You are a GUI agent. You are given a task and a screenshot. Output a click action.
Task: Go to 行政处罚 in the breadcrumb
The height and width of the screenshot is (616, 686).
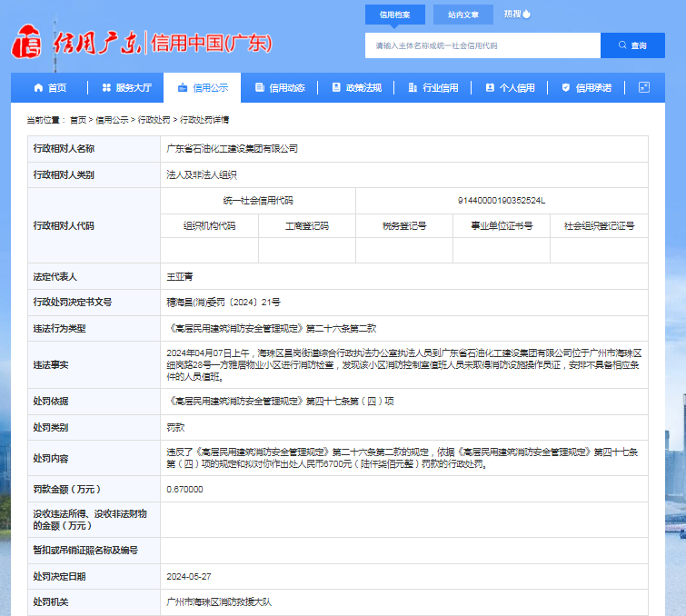154,120
